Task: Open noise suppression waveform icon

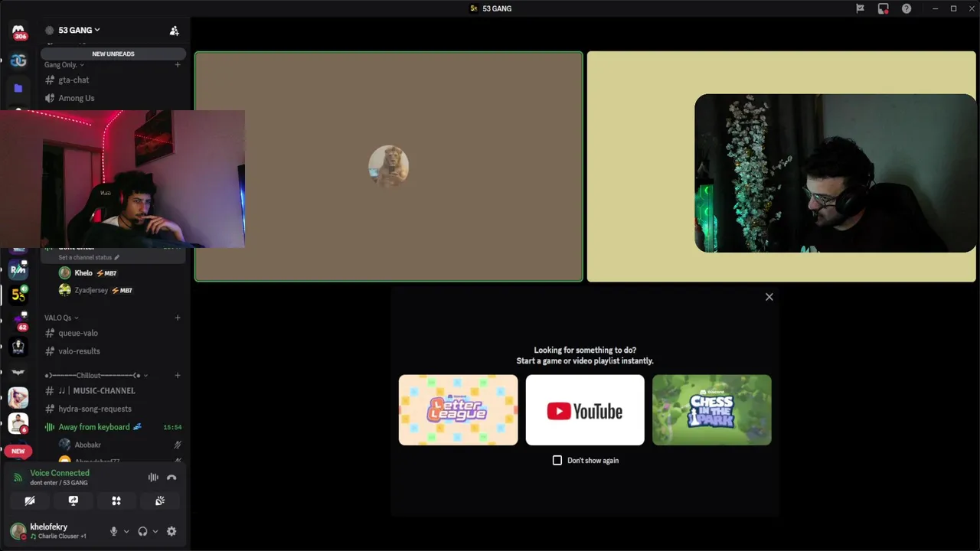Action: [x=153, y=478]
